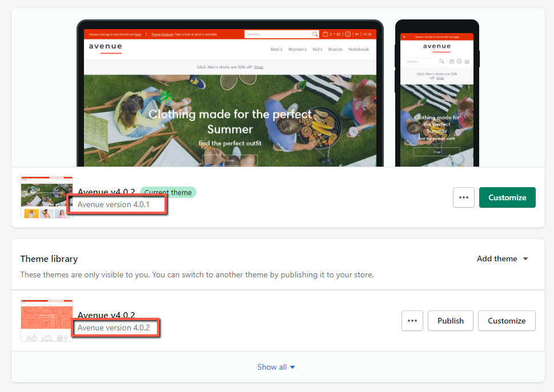554x392 pixels.
Task: Publish the Avenue v4.0.2 library theme
Action: click(450, 321)
